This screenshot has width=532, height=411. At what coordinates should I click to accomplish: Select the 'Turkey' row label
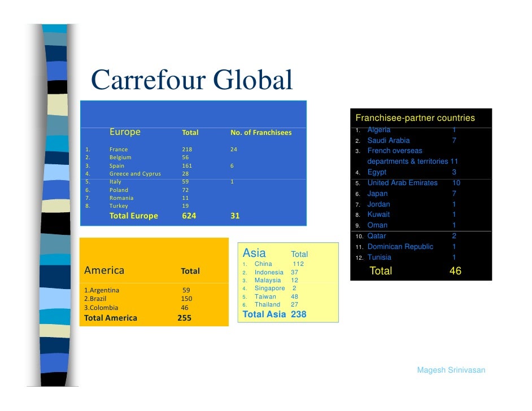click(119, 206)
